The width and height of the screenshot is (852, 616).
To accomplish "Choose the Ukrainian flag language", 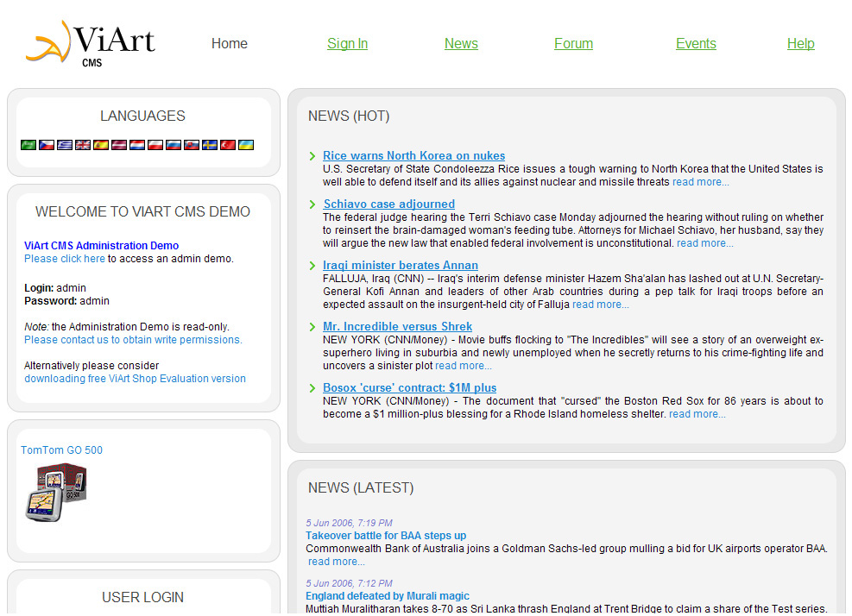I will point(246,145).
